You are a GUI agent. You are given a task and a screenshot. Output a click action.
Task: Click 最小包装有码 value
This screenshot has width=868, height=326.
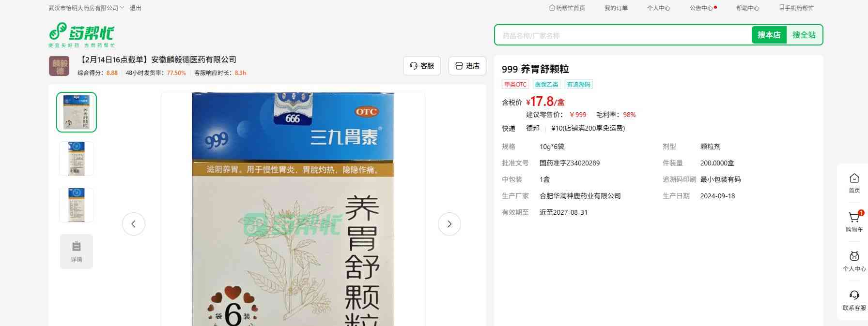click(720, 179)
